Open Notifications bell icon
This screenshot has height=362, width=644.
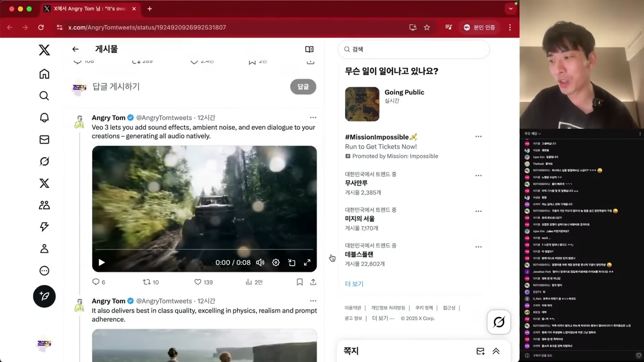click(x=44, y=118)
